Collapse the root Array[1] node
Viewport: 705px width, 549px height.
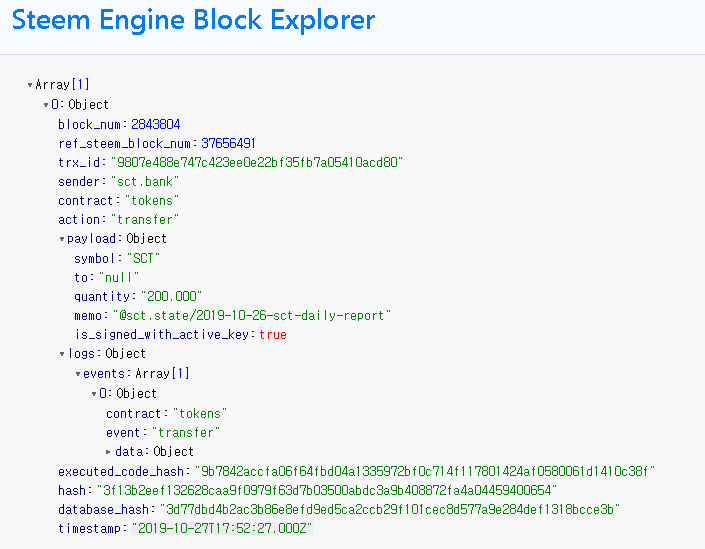tap(31, 85)
